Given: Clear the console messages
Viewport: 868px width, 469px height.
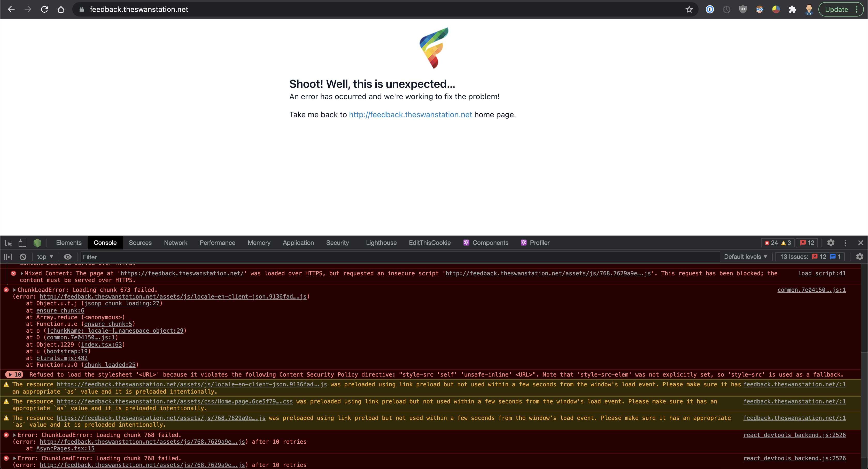Looking at the screenshot, I should tap(22, 257).
